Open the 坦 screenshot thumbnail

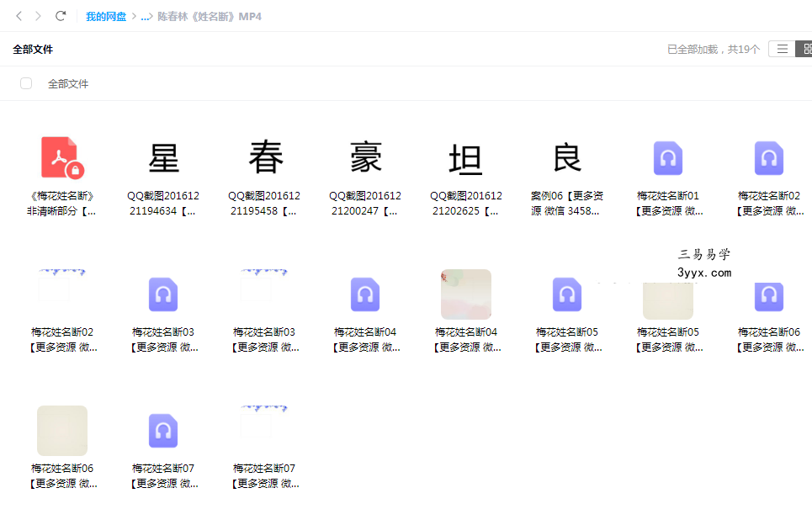[466, 159]
